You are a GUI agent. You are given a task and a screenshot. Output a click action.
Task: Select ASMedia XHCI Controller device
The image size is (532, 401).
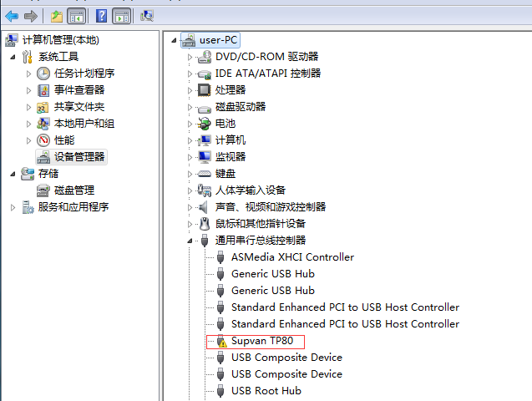tap(292, 257)
